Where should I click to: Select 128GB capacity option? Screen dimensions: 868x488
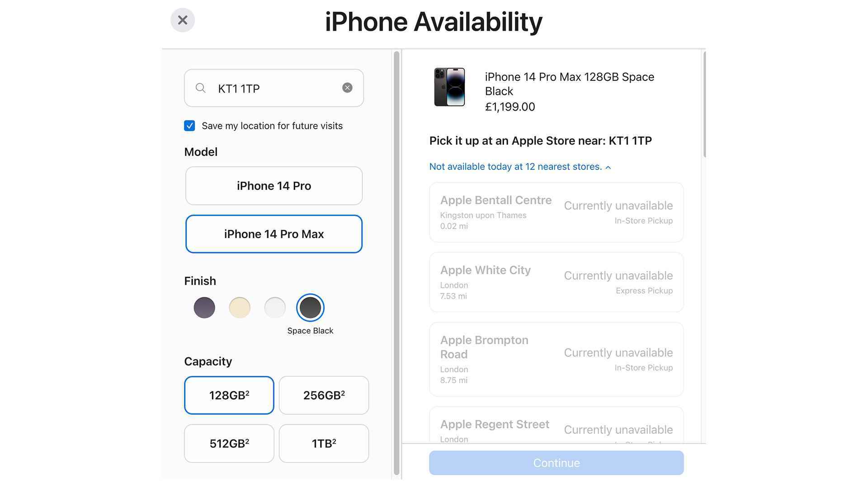pos(229,395)
